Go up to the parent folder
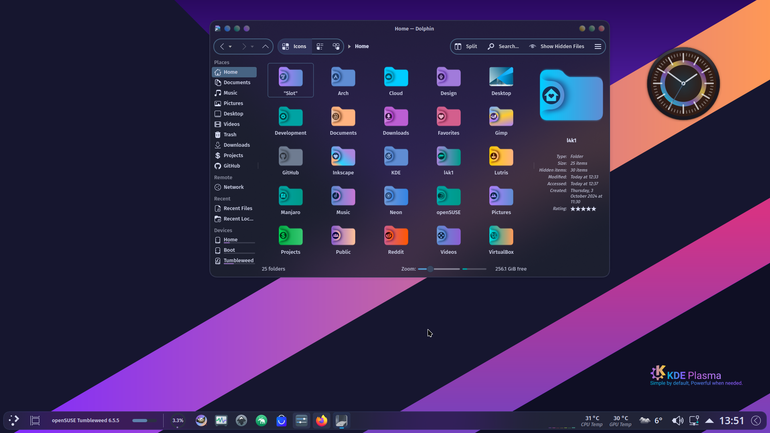The width and height of the screenshot is (770, 433). tap(265, 47)
